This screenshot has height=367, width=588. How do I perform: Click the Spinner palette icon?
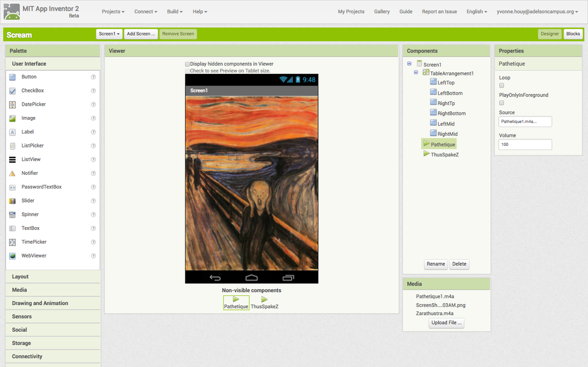[x=12, y=214]
